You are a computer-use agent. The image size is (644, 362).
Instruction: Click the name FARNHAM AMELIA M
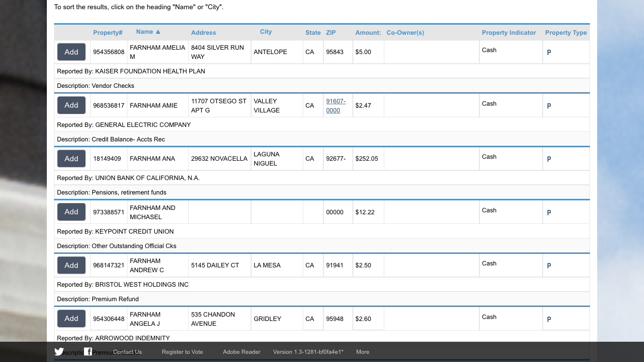(157, 52)
